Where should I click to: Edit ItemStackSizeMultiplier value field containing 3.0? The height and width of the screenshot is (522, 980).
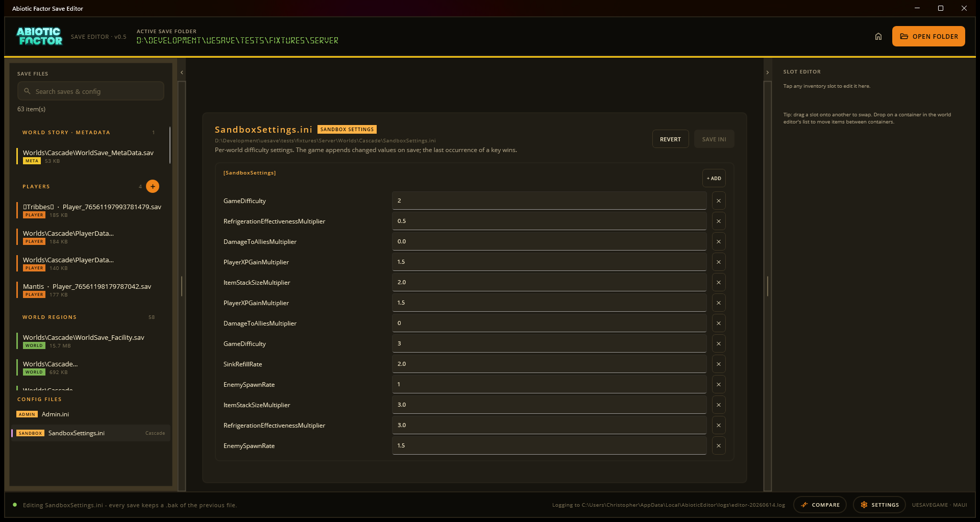pos(549,405)
